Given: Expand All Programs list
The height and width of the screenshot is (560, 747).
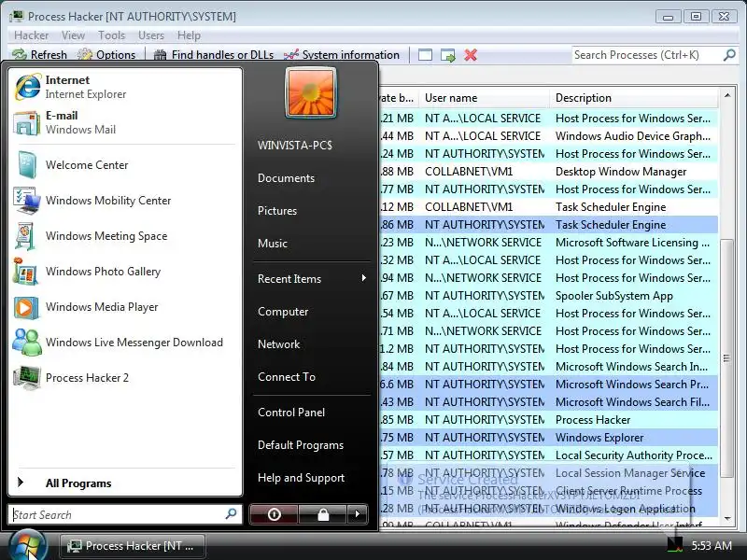Looking at the screenshot, I should pyautogui.click(x=125, y=483).
